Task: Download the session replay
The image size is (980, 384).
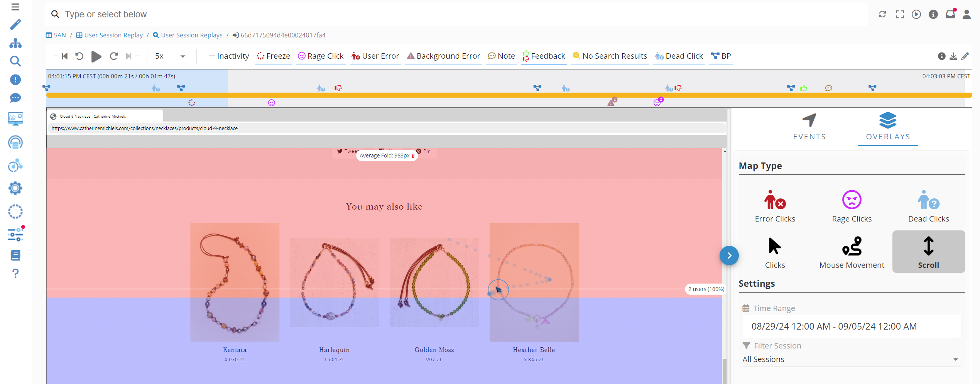Action: [953, 56]
